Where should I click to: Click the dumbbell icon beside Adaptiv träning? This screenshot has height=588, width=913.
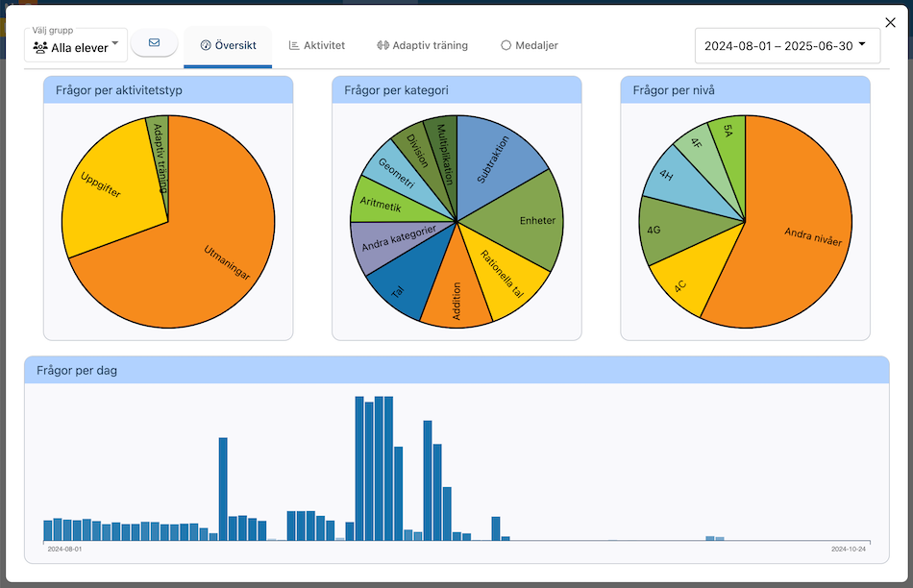click(382, 45)
